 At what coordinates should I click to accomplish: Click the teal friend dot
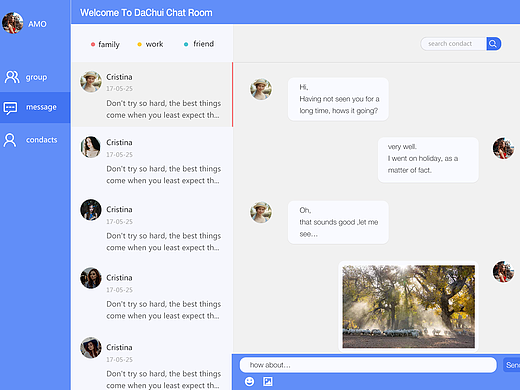coord(186,44)
